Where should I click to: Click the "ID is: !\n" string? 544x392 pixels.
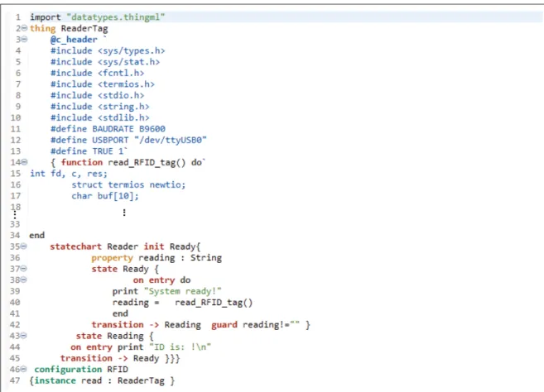180,347
